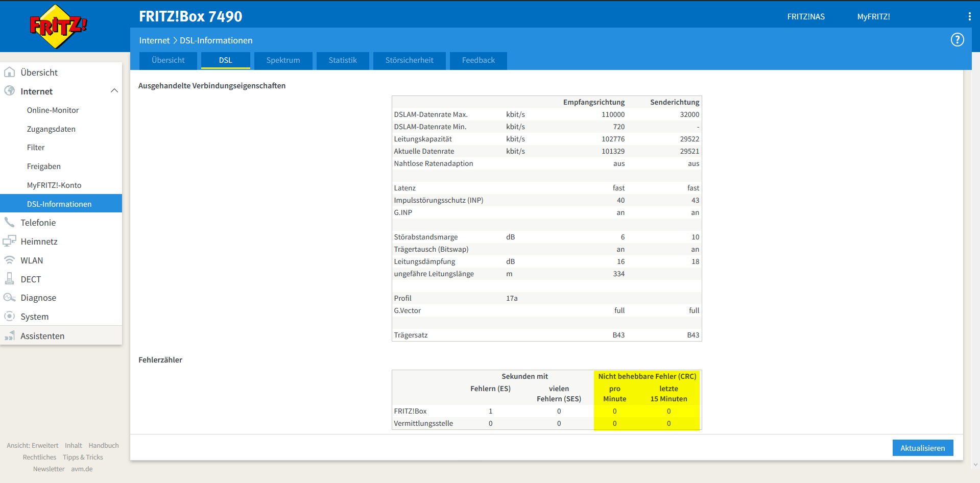Click the Ansicht: Erweitert footer link
Viewport: 980px width, 483px height.
[33, 446]
